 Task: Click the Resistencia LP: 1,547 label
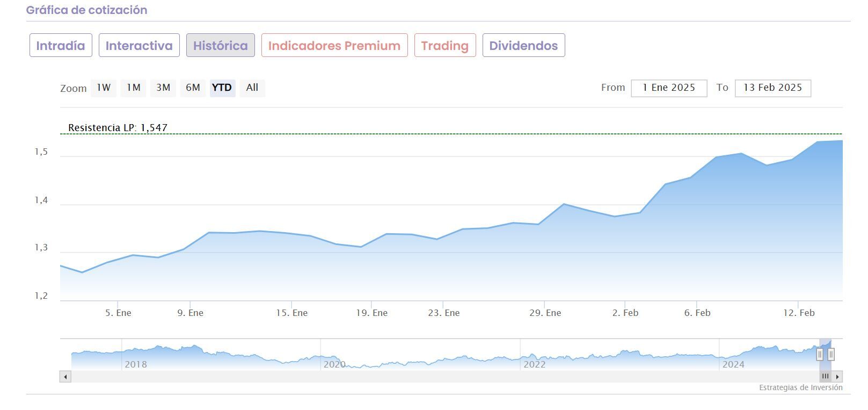(118, 128)
